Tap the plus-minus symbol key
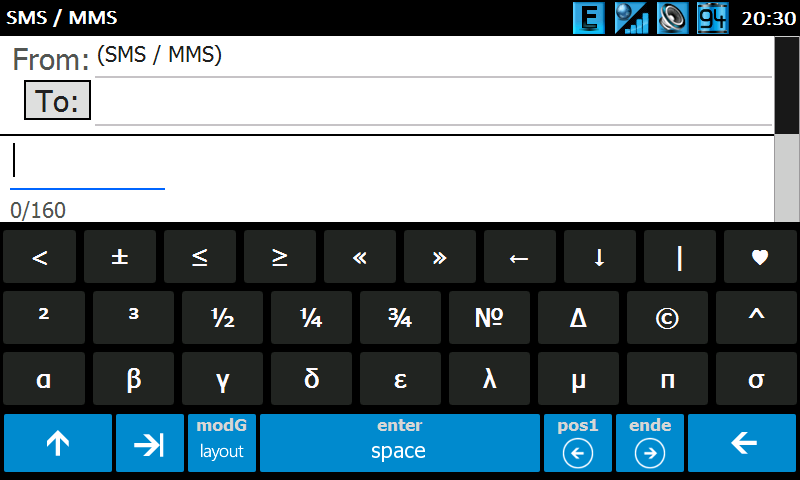 click(x=120, y=257)
